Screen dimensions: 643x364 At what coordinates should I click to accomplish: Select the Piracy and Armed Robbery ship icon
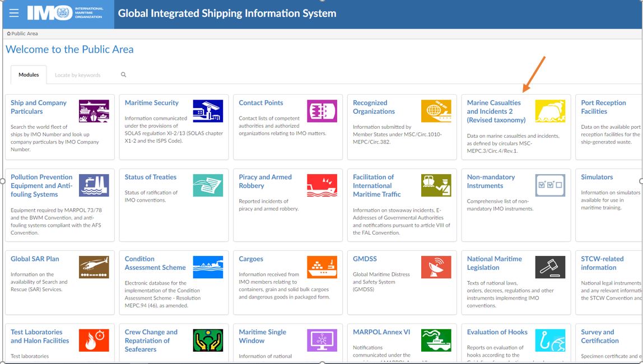322,185
